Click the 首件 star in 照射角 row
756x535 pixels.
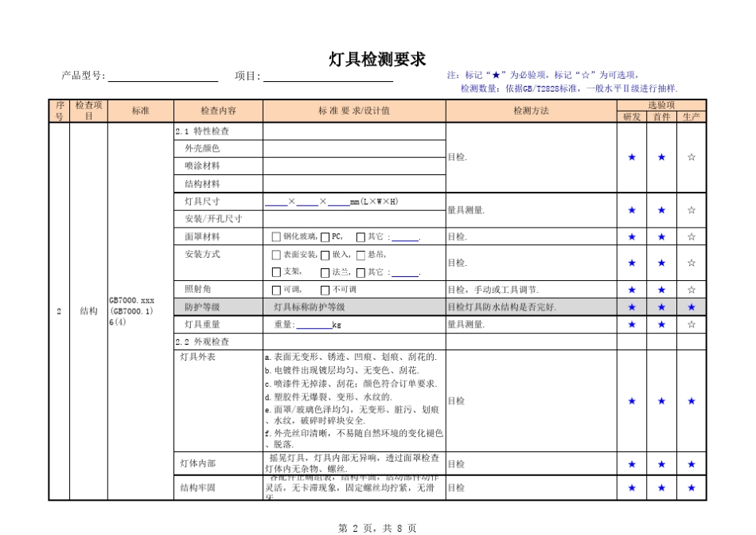point(661,290)
